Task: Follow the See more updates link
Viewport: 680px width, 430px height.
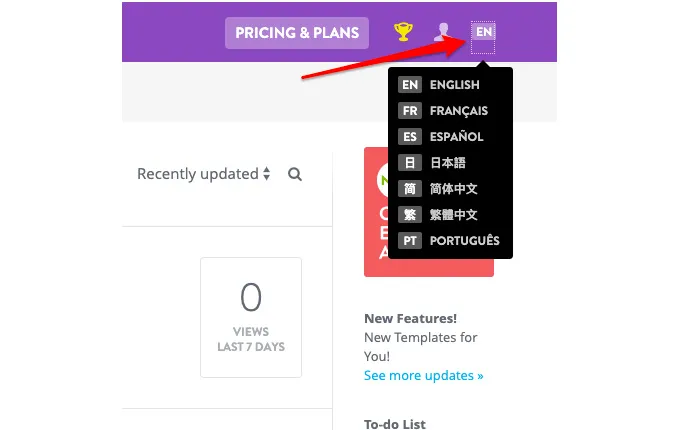Action: coord(423,376)
